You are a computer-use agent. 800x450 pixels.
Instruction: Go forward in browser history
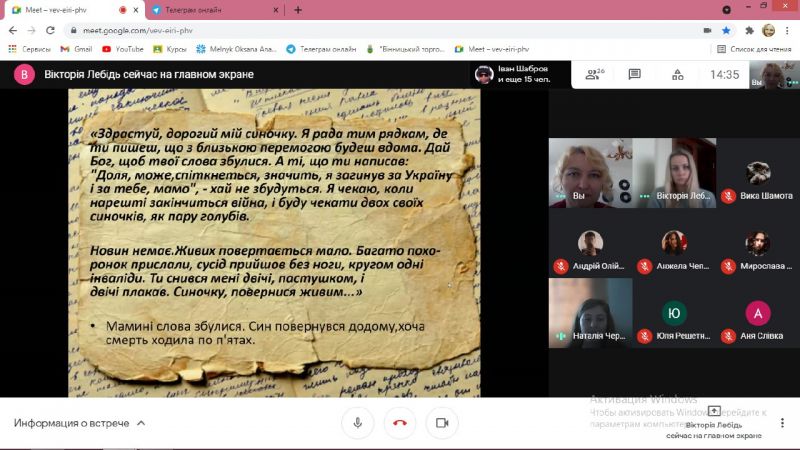[32, 31]
